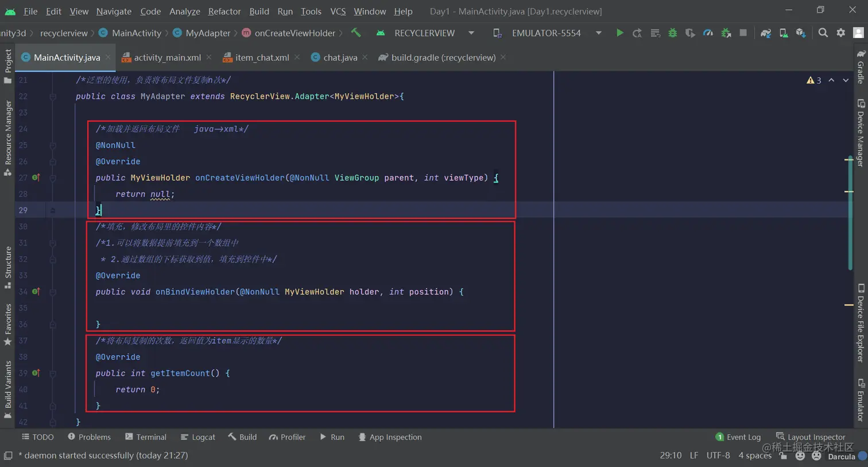Open the Structure tool window
This screenshot has height=467, width=868.
click(7, 268)
